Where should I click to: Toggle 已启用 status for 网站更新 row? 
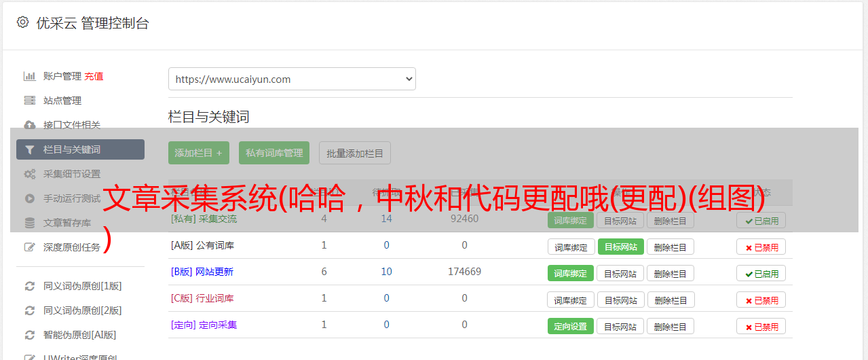pyautogui.click(x=761, y=273)
